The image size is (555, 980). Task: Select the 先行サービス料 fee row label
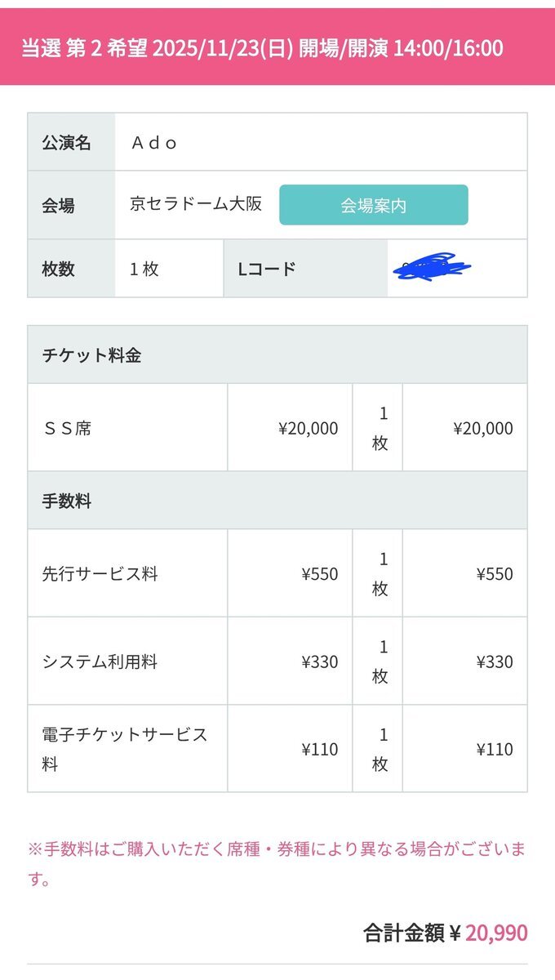click(x=100, y=574)
